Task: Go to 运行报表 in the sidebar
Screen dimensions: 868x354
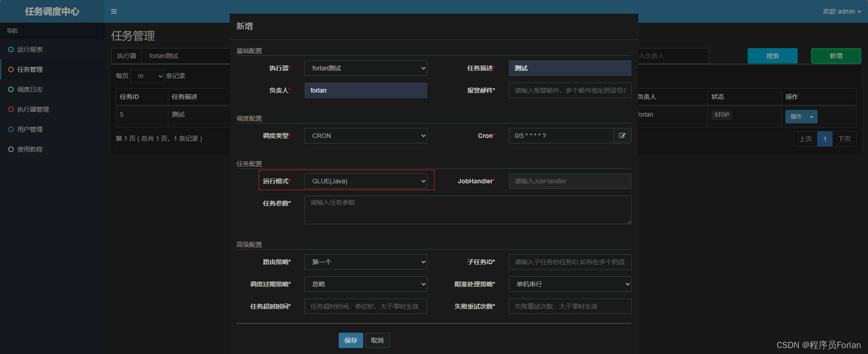Action: pyautogui.click(x=30, y=49)
